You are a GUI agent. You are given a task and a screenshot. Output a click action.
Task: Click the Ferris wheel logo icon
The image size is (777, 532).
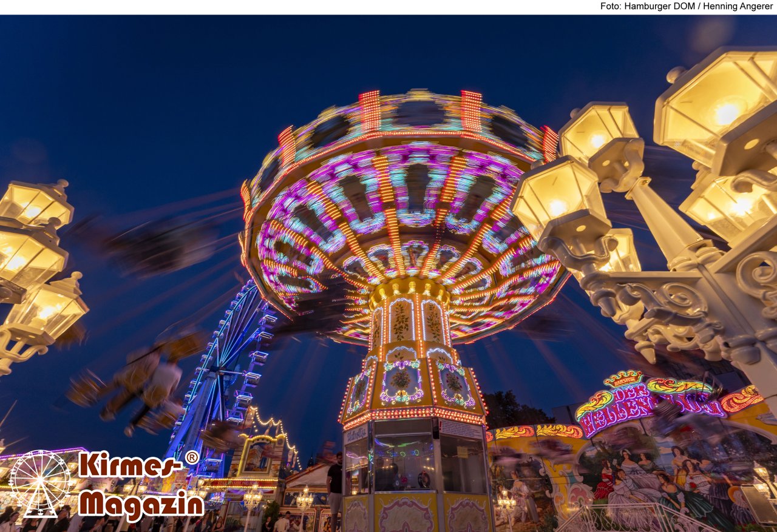click(40, 483)
